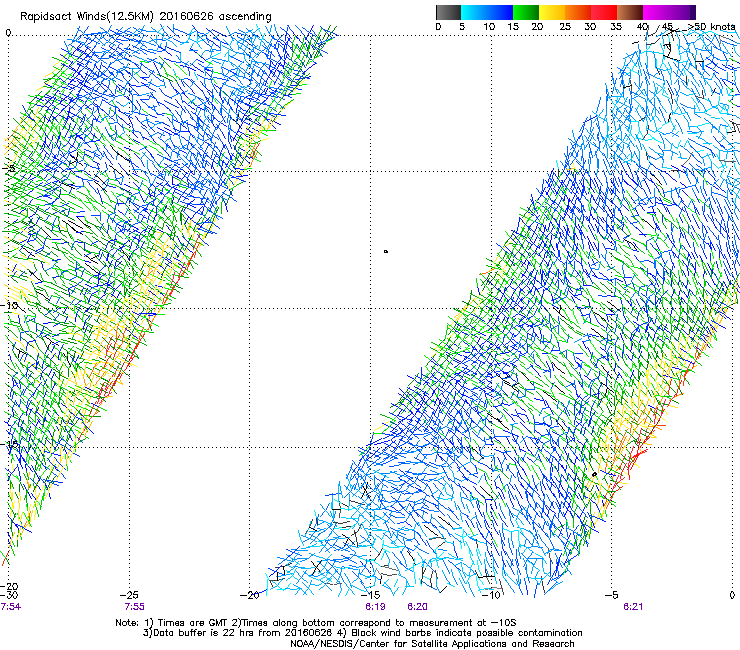This screenshot has height=650, width=740.
Task: Click the 'Data buffer is 22 hrs' note line
Action: (x=362, y=633)
